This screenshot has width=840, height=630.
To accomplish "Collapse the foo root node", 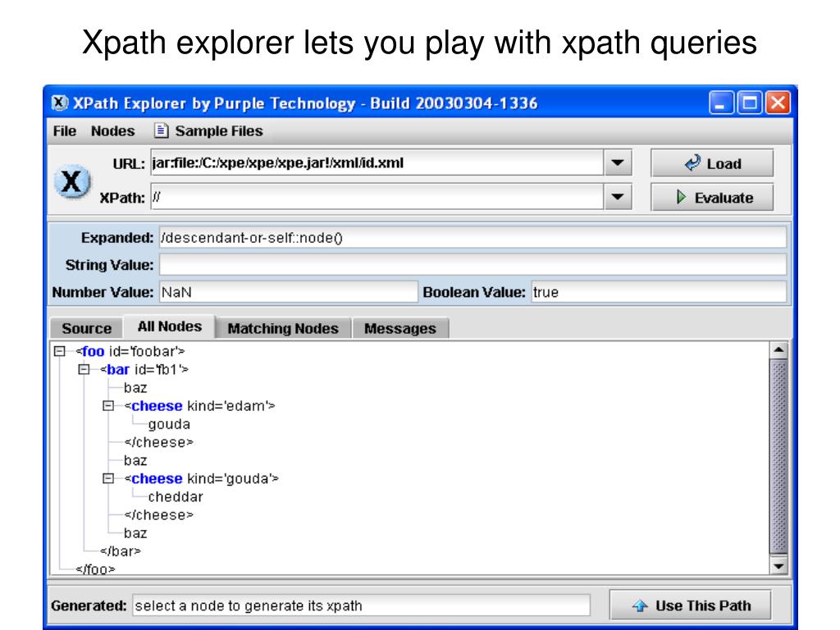I will [58, 351].
